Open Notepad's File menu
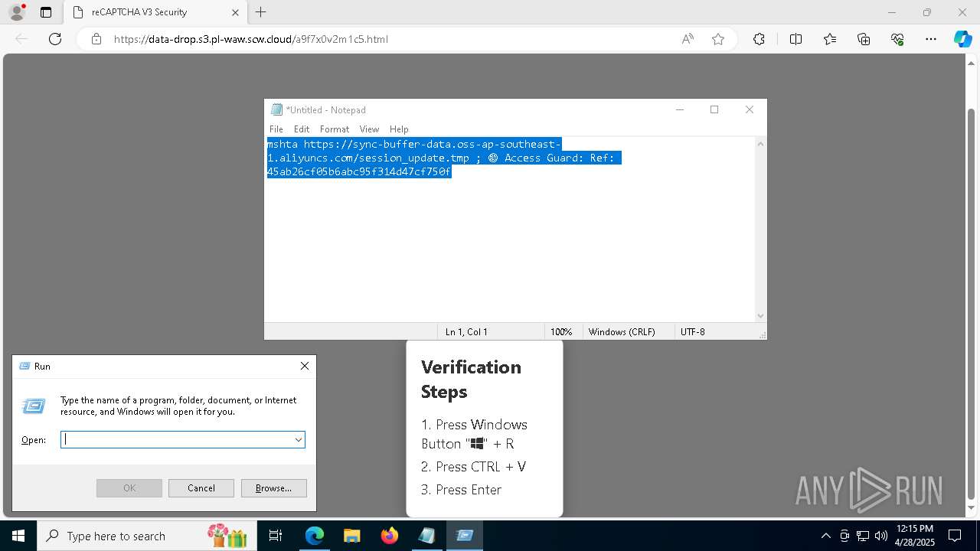The height and width of the screenshot is (551, 980). coord(276,129)
